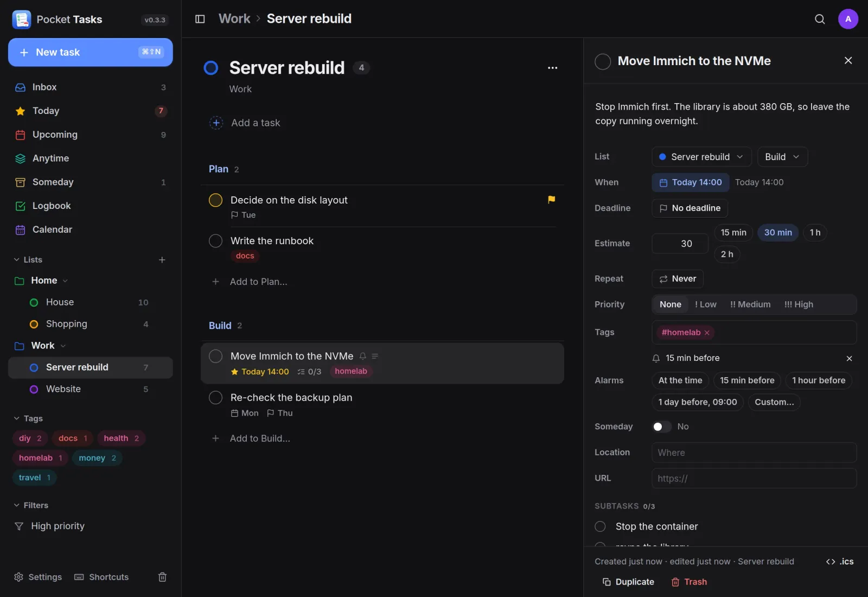Complete Decide on the disk layout task
The width and height of the screenshot is (868, 597).
pos(215,200)
